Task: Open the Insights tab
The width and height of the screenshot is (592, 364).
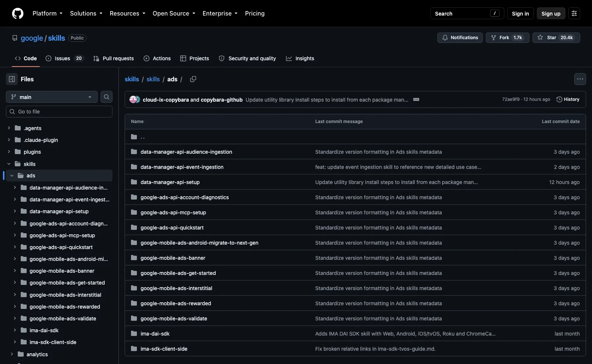Action: click(x=300, y=58)
